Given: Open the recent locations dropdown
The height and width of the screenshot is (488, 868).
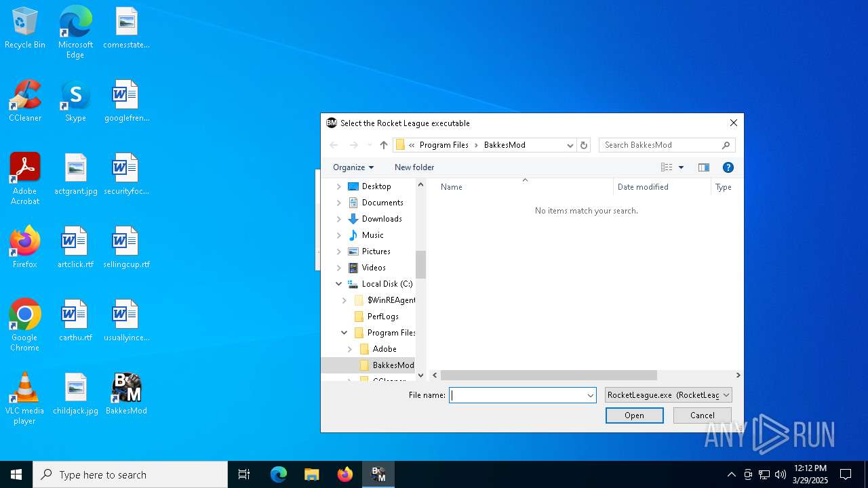Looking at the screenshot, I should (x=370, y=145).
